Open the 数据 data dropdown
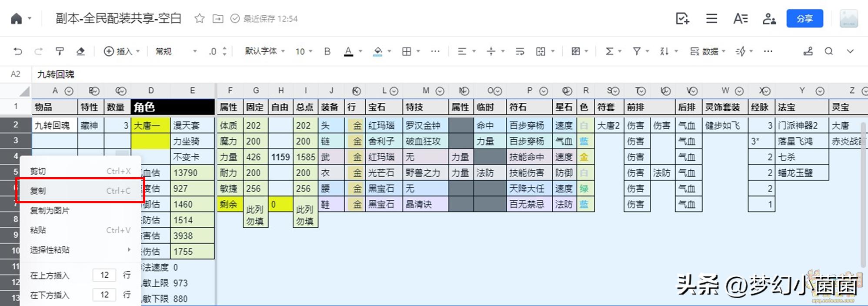The width and height of the screenshot is (868, 306). pyautogui.click(x=708, y=51)
